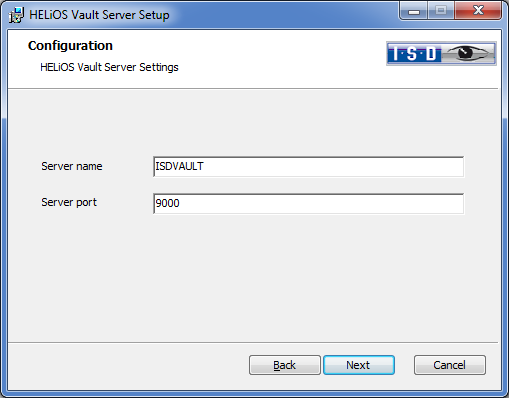Click the Server port label
The height and width of the screenshot is (398, 509).
(x=69, y=202)
